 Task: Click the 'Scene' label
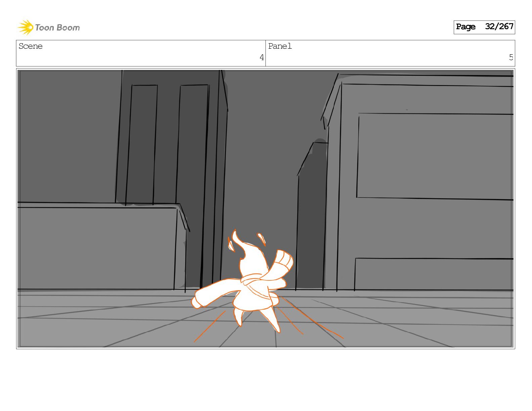(31, 46)
